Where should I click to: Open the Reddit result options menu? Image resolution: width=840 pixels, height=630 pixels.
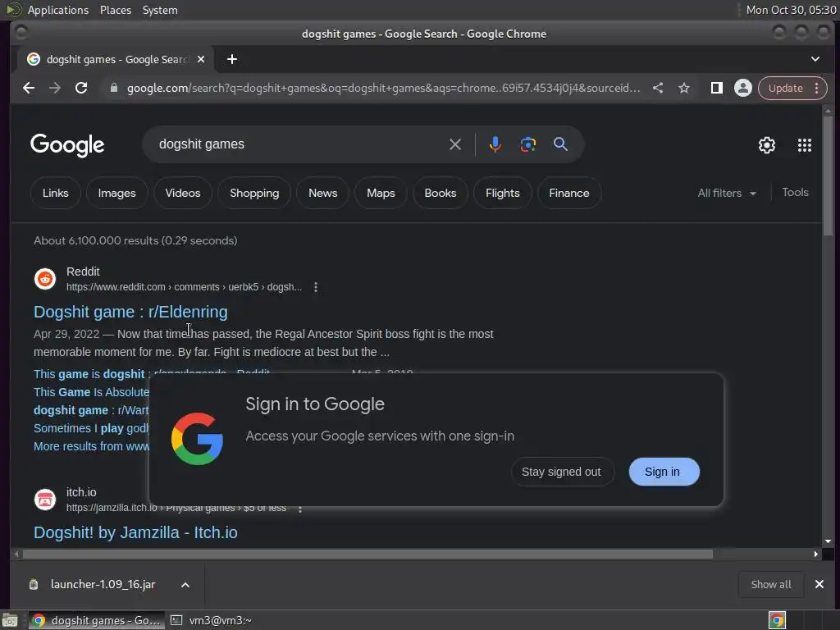coord(316,287)
